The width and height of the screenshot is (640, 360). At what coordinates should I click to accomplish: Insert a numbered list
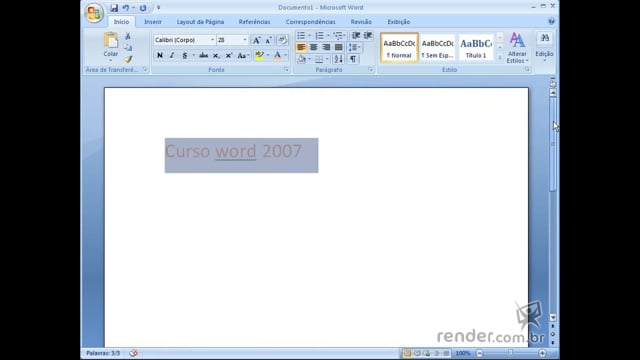coord(320,36)
